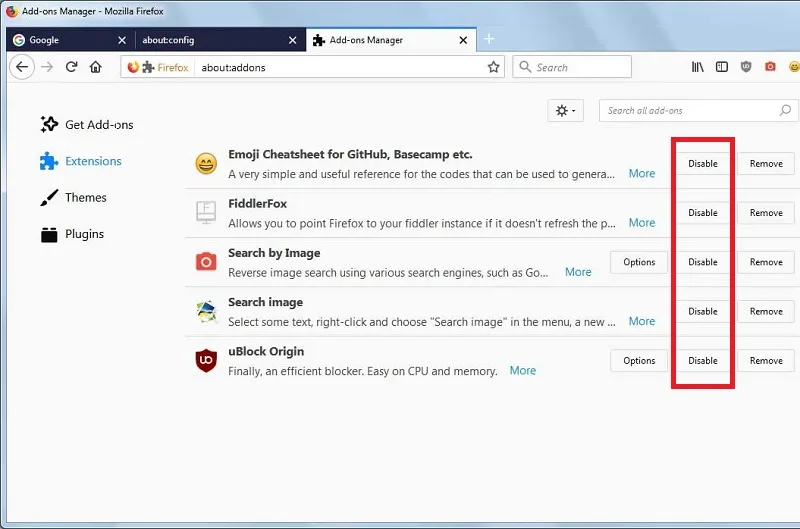800x529 pixels.
Task: Expand More details for uBlock Origin
Action: (522, 371)
